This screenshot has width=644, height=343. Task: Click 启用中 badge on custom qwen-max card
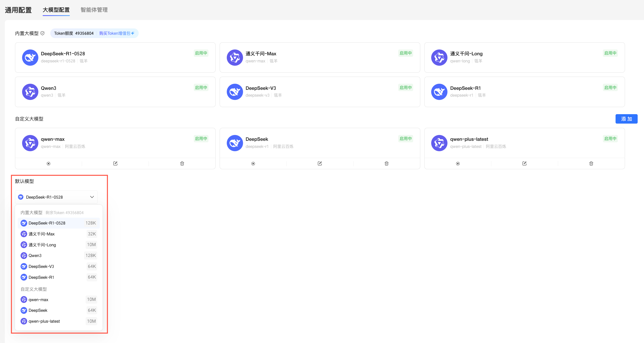pos(201,139)
